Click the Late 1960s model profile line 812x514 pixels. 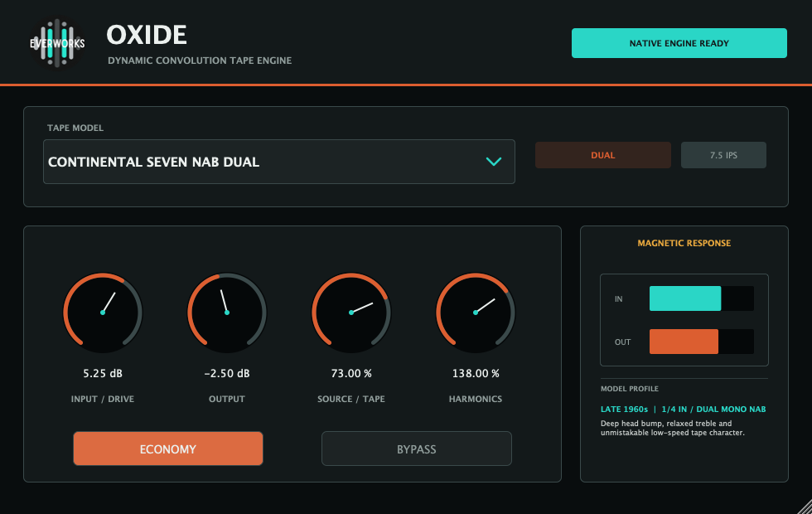coord(683,410)
